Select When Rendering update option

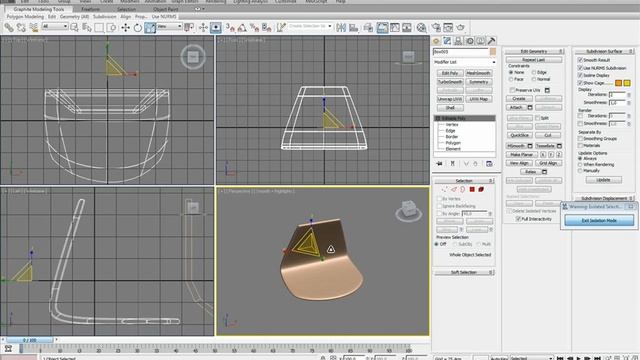point(580,164)
